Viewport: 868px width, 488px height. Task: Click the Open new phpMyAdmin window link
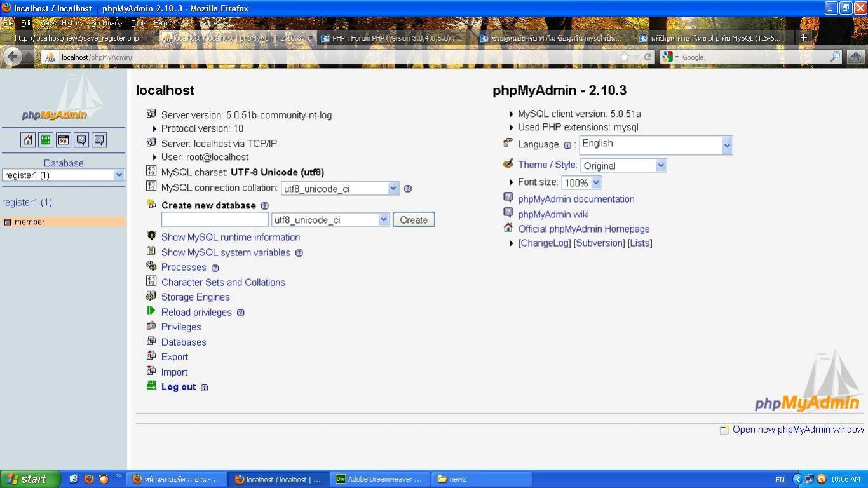coord(798,430)
